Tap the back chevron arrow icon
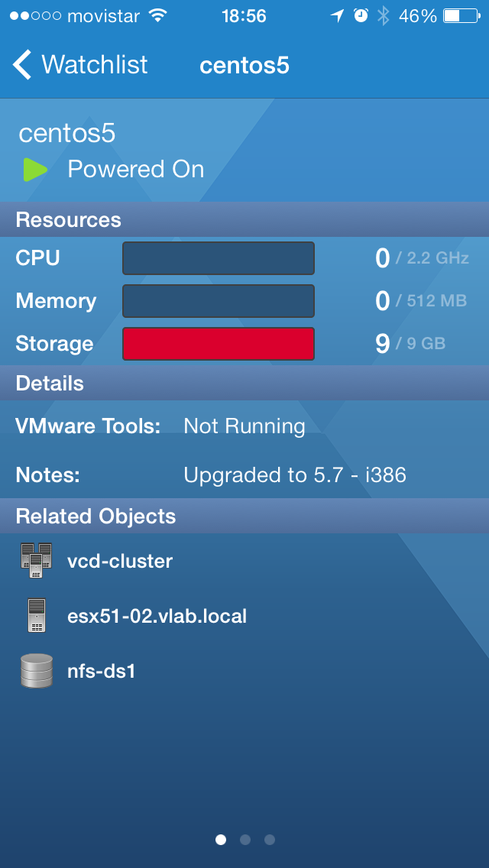The image size is (489, 868). click(x=23, y=65)
